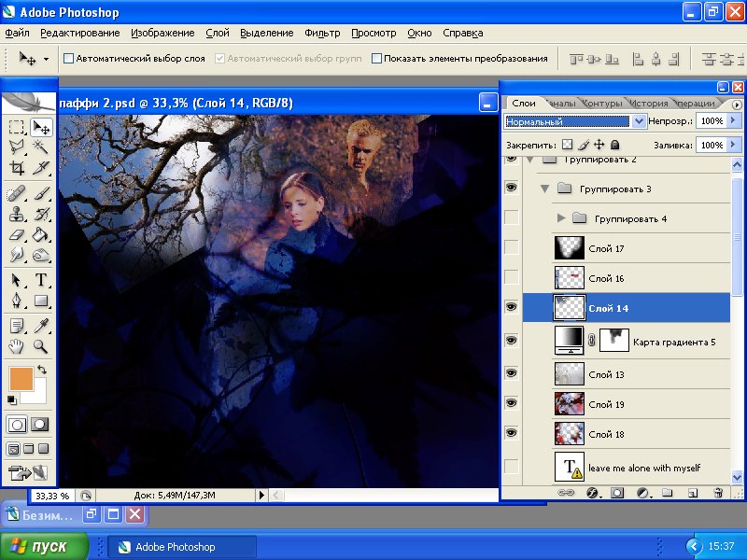The width and height of the screenshot is (747, 560).
Task: Select the Слой 16 layer thumbnail
Action: point(569,278)
